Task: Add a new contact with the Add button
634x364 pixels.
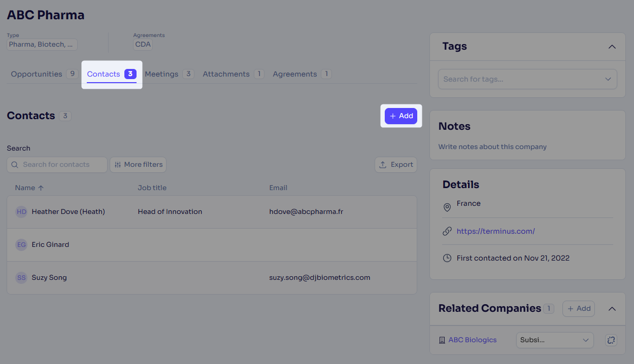Action: (x=401, y=116)
